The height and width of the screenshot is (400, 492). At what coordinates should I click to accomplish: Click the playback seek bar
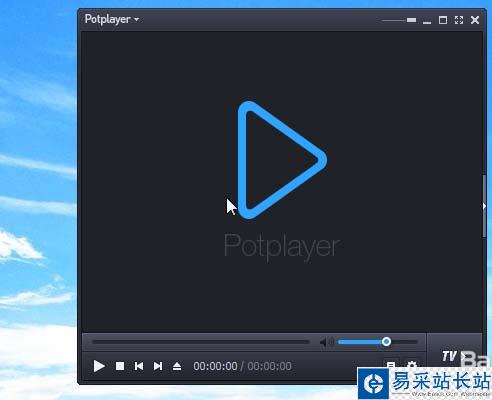click(201, 342)
